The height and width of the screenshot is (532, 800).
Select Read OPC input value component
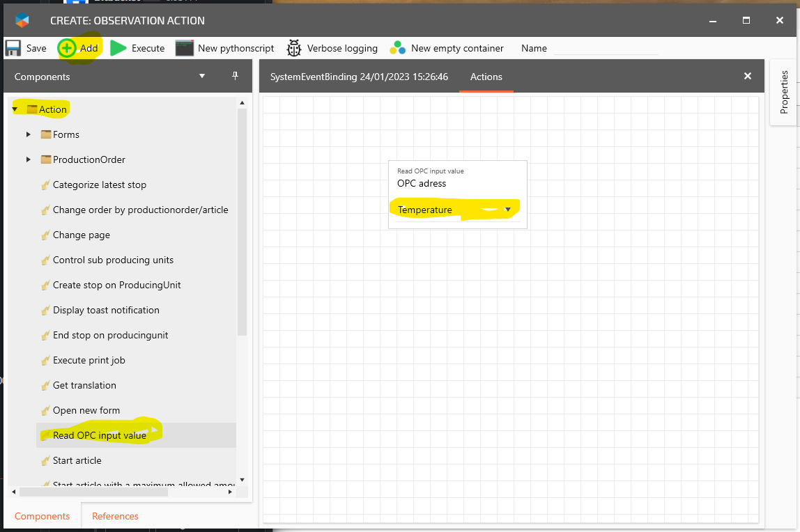(x=99, y=435)
